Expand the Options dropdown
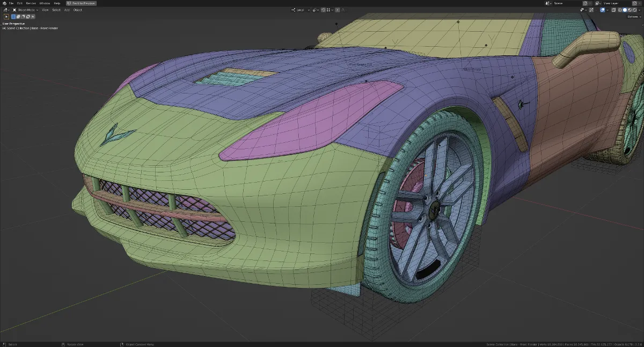Screen dimensions: 644x347 click(x=634, y=17)
